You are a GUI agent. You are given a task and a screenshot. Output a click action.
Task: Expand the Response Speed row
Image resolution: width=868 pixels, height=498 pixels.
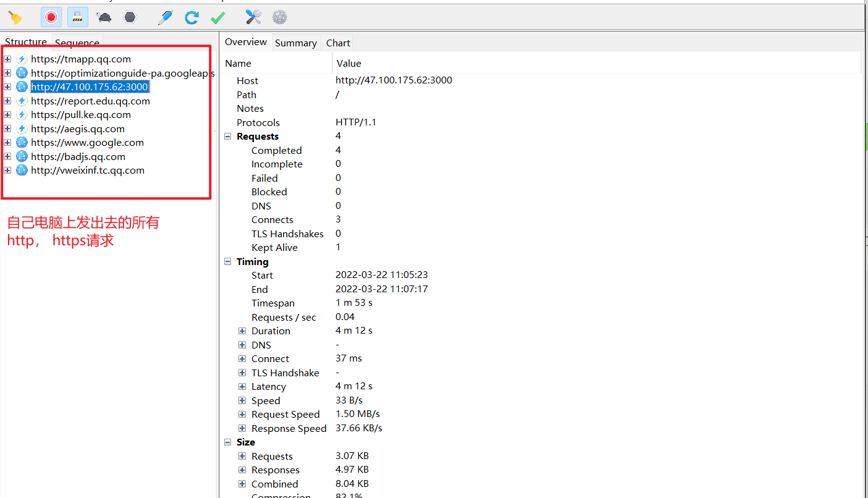pos(243,429)
